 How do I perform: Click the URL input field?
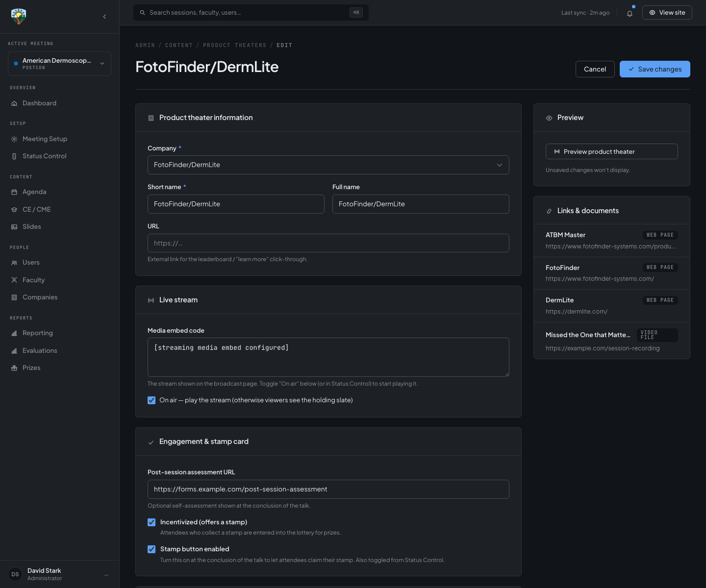click(328, 243)
